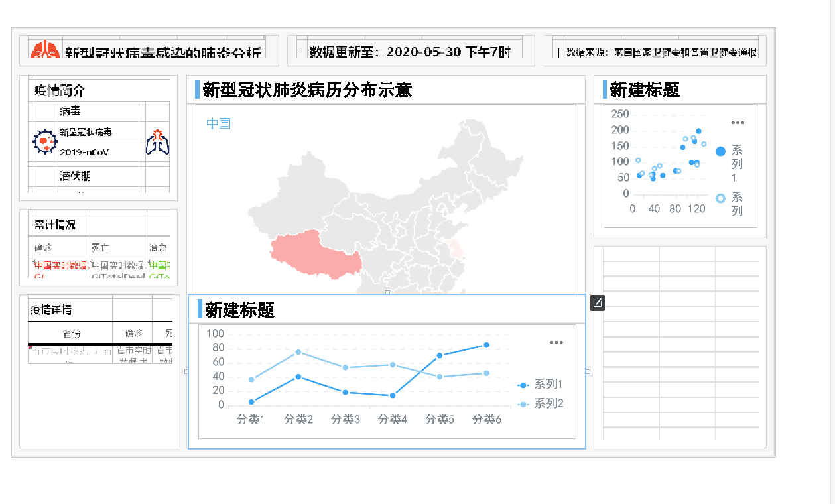Select the 新型冠状肺炎病历分布示意 map title

pos(307,90)
